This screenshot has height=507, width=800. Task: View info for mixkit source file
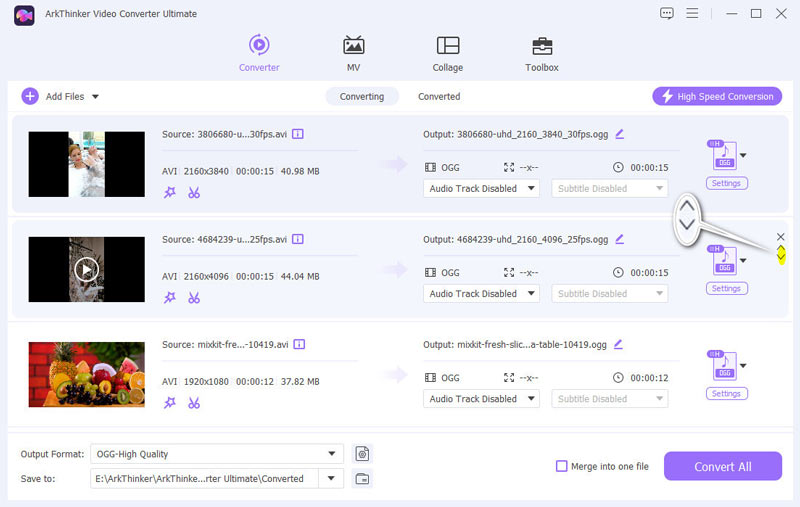click(x=299, y=344)
